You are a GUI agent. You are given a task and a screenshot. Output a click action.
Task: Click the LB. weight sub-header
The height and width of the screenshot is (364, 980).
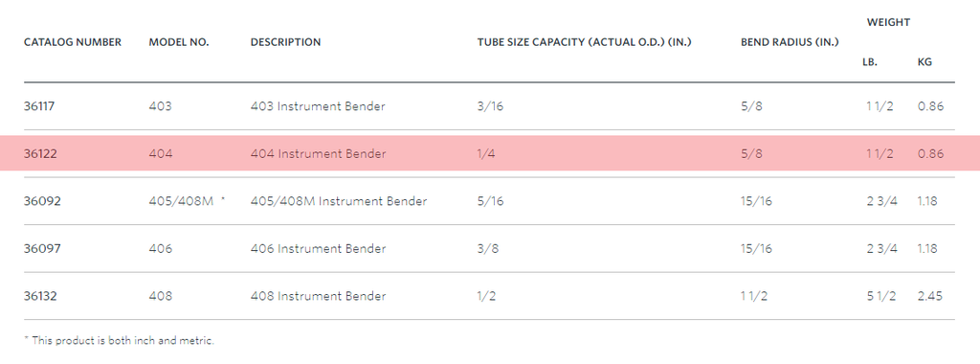869,62
